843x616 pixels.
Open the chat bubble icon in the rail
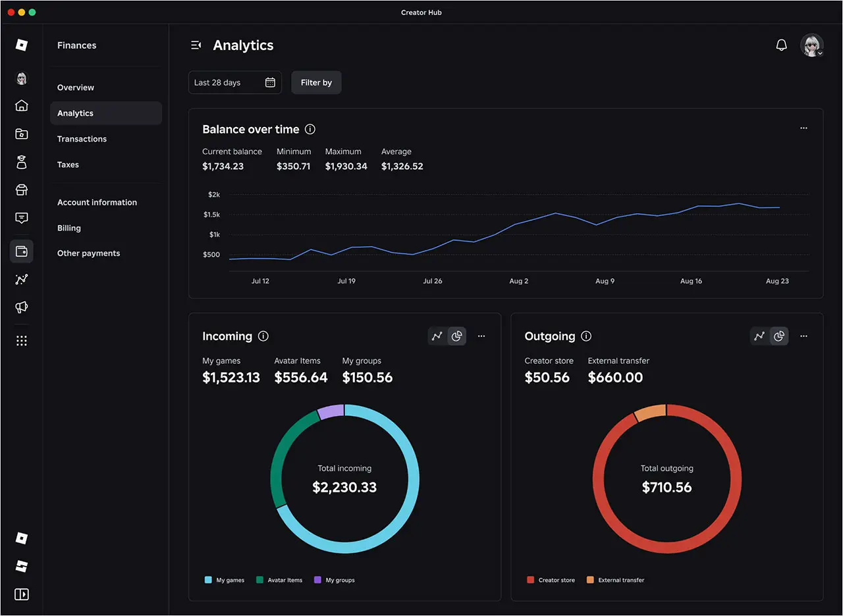22,218
